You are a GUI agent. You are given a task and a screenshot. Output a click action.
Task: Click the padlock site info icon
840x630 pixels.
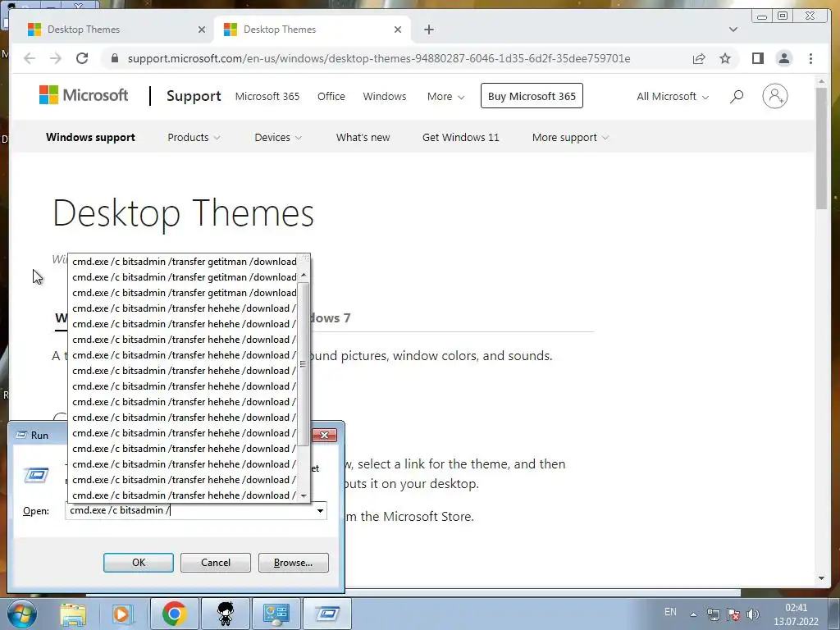pos(114,58)
